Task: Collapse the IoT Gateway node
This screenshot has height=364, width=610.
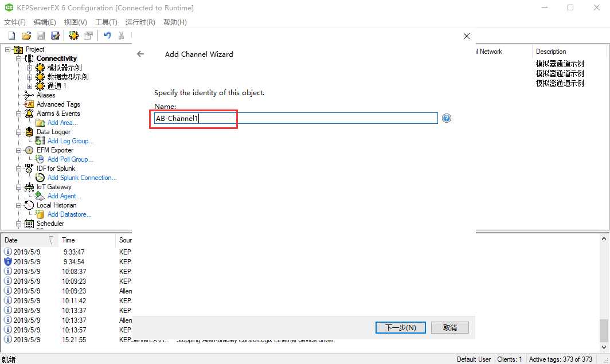Action: click(18, 187)
